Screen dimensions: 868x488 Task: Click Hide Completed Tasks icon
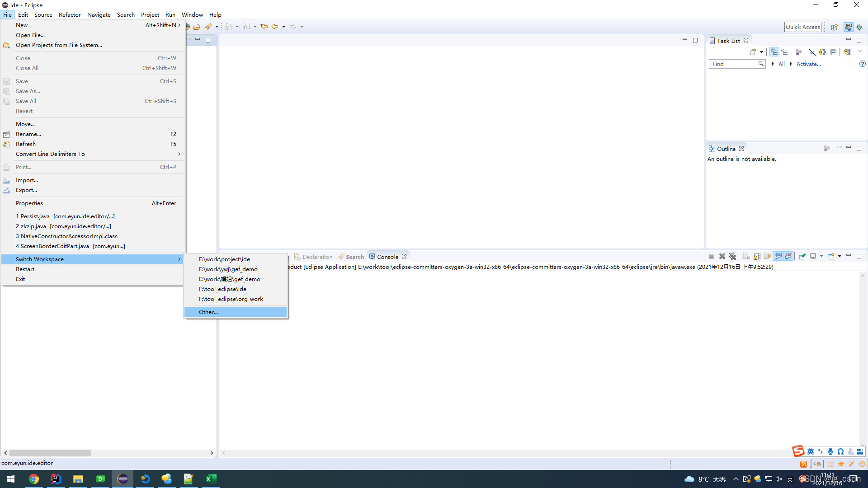click(x=812, y=52)
